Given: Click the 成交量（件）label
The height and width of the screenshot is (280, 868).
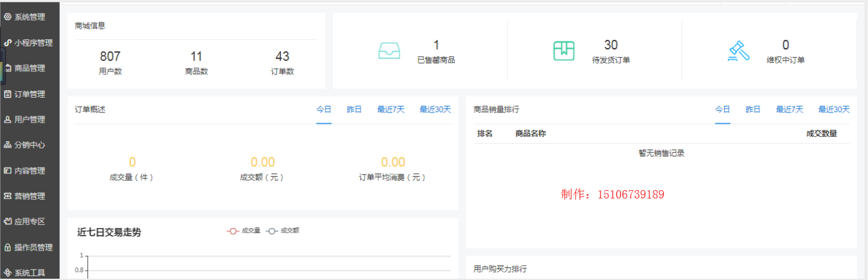Looking at the screenshot, I should tap(131, 177).
